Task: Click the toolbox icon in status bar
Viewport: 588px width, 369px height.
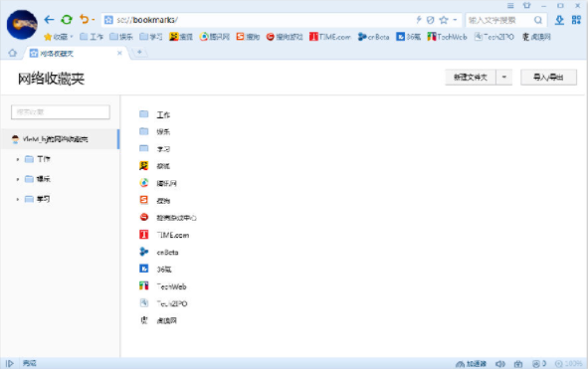Action: [x=518, y=364]
